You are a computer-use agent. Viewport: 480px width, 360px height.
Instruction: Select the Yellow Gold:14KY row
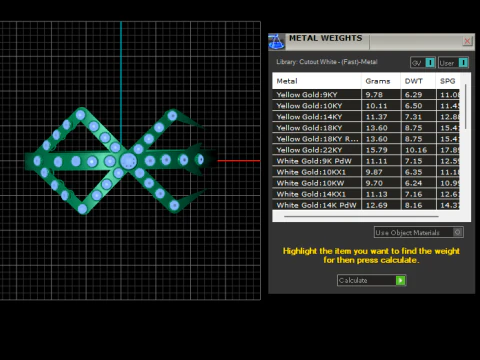(366, 117)
